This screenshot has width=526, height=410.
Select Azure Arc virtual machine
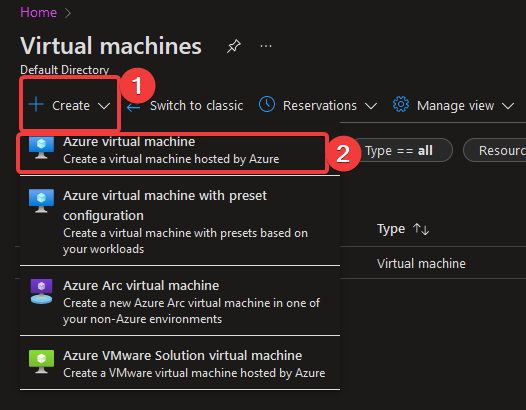(180, 301)
